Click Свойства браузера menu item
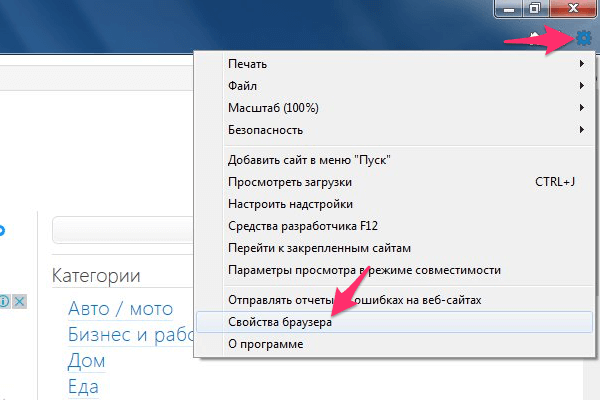The width and height of the screenshot is (600, 400). coord(280,323)
